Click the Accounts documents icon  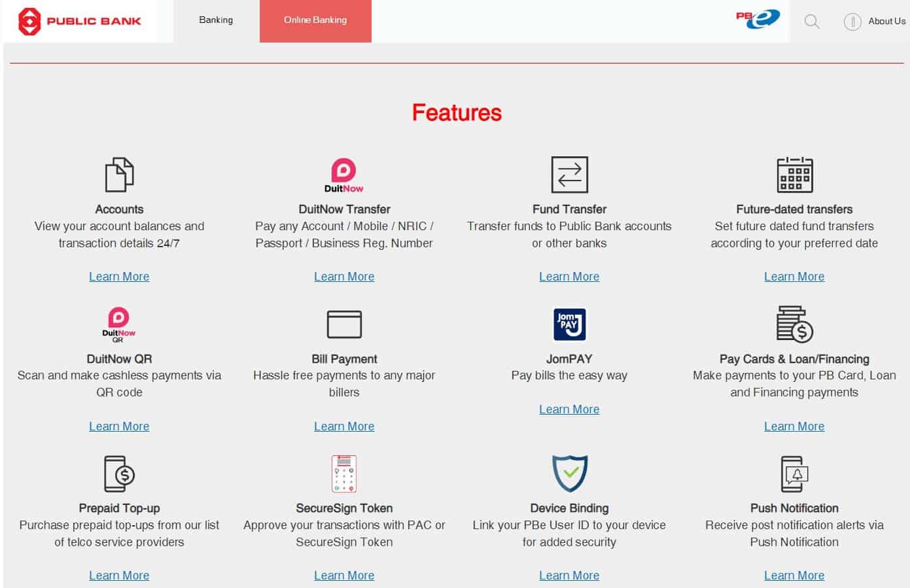point(119,175)
